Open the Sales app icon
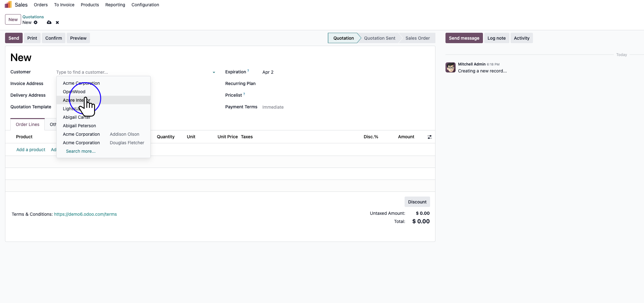This screenshot has height=303, width=644. (7, 4)
